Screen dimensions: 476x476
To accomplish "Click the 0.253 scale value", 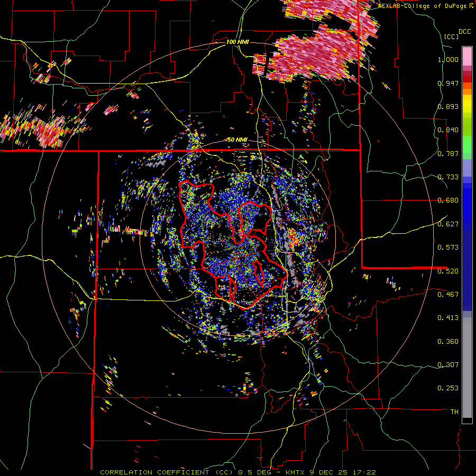I will pos(448,388).
